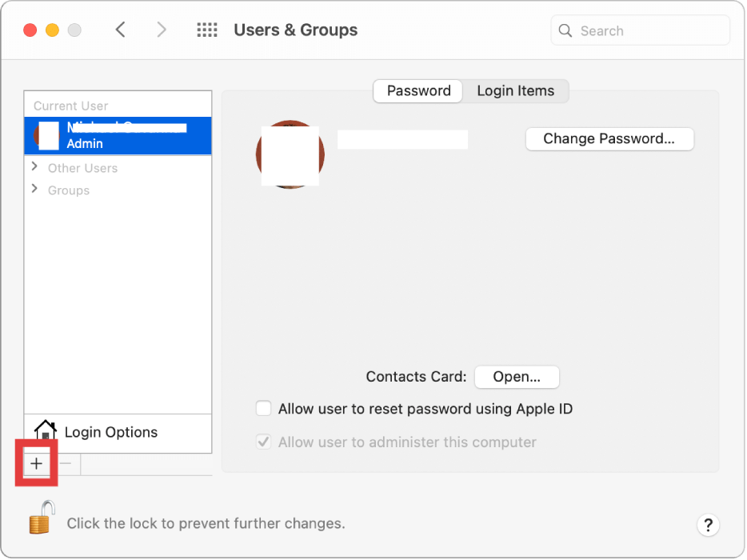This screenshot has height=560, width=747.
Task: Click the forward navigation arrow
Action: pyautogui.click(x=162, y=30)
